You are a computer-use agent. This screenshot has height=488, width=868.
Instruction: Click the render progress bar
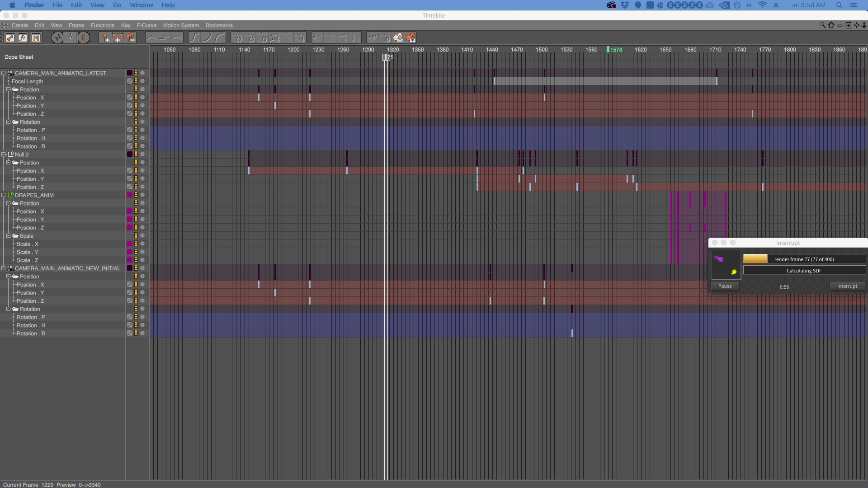[x=804, y=259]
